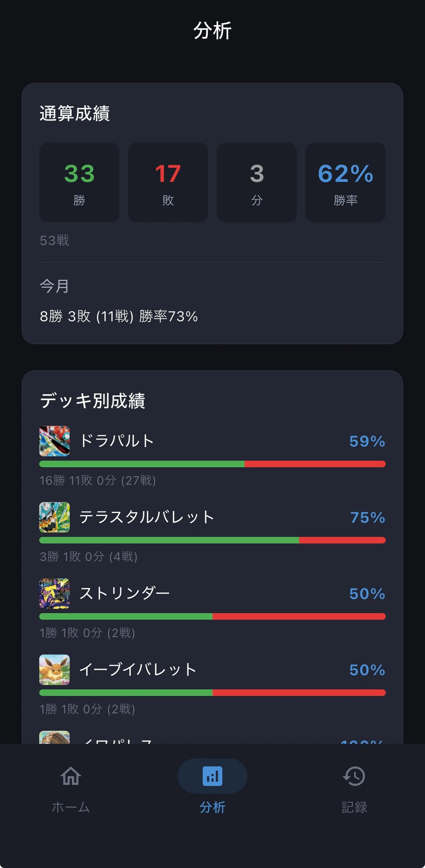Tap the 33 勝 wins tile
The height and width of the screenshot is (868, 425).
[x=79, y=182]
